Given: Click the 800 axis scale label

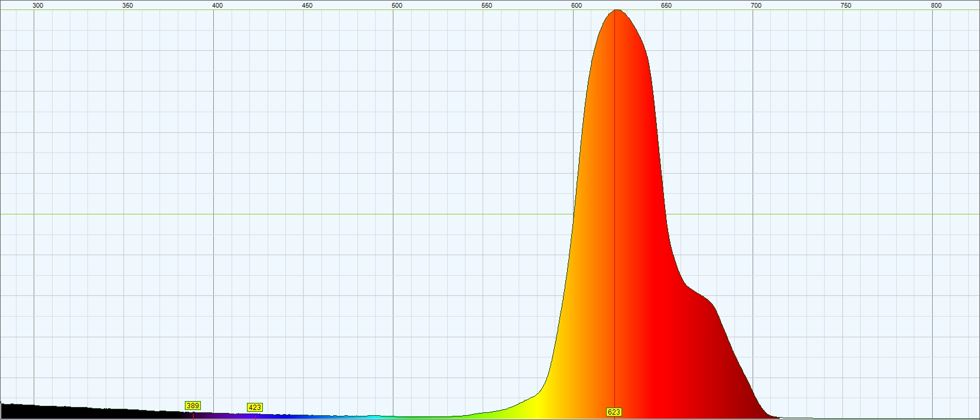Looking at the screenshot, I should tap(936, 5).
